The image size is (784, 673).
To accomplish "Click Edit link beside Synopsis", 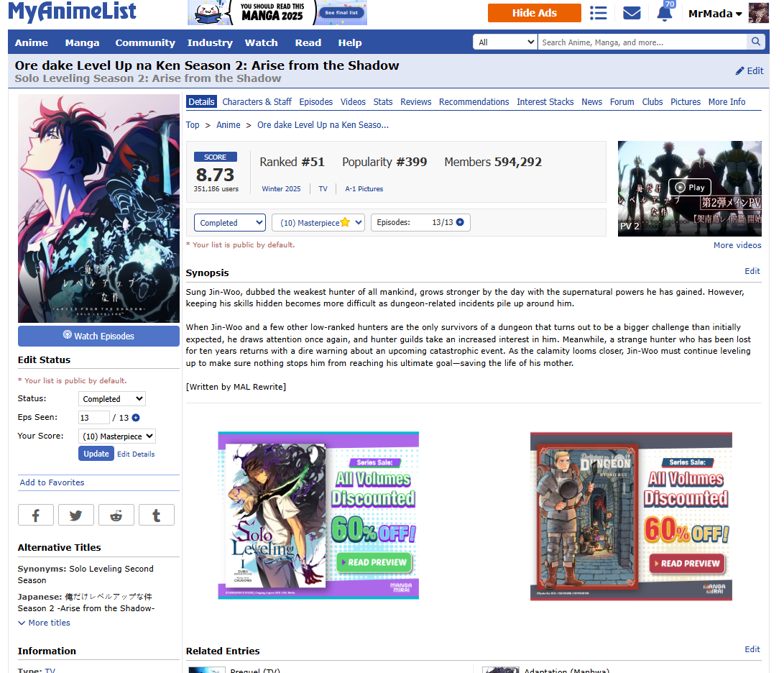I will click(x=752, y=270).
